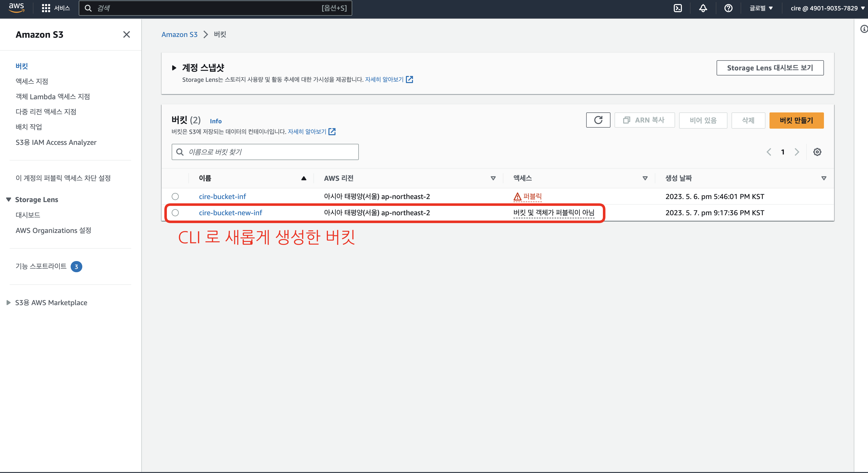This screenshot has width=868, height=473.
Task: Open table preferences gear icon
Action: 817,152
